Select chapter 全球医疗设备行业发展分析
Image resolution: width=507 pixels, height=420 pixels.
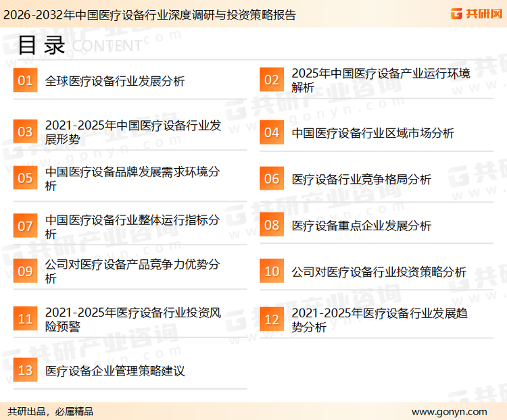click(x=115, y=81)
